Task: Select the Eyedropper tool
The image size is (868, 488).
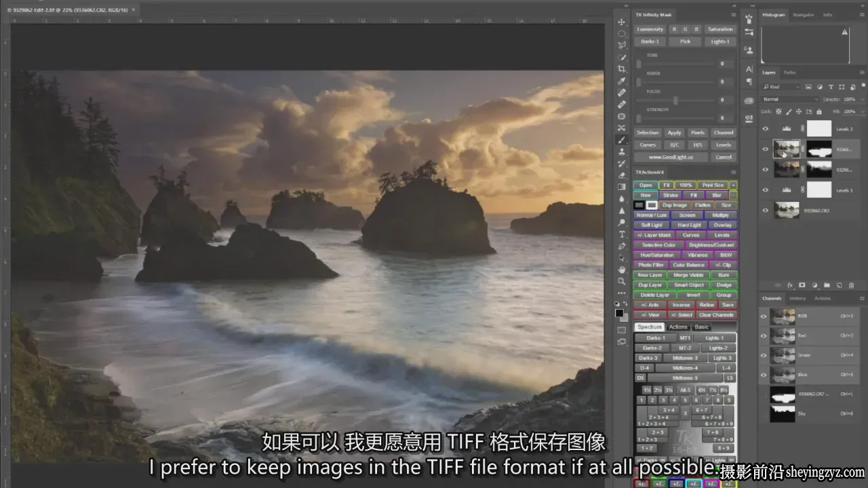Action: tap(622, 81)
